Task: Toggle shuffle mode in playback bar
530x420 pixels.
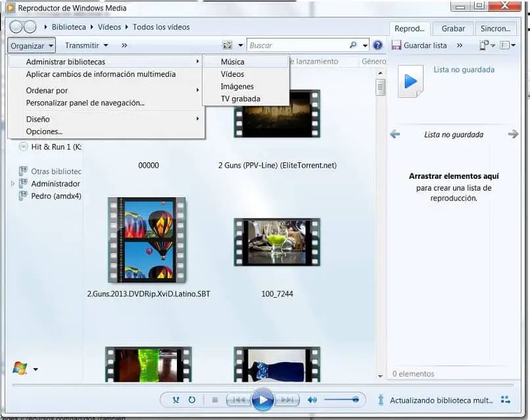Action: 176,400
